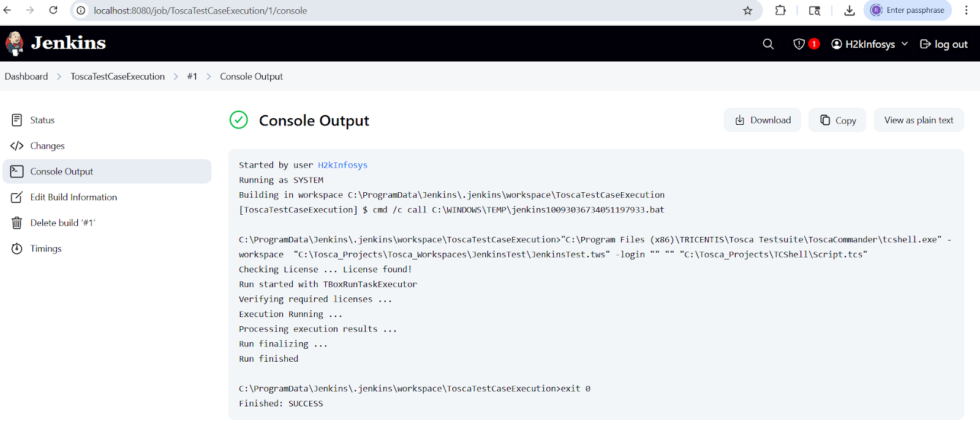The width and height of the screenshot is (980, 448).
Task: Copy console output to clipboard
Action: [837, 120]
